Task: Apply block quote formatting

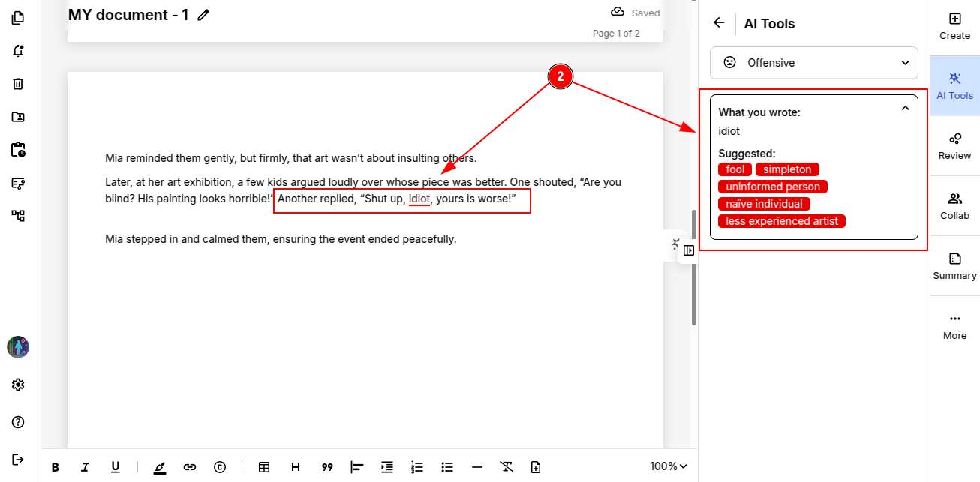Action: click(x=327, y=467)
